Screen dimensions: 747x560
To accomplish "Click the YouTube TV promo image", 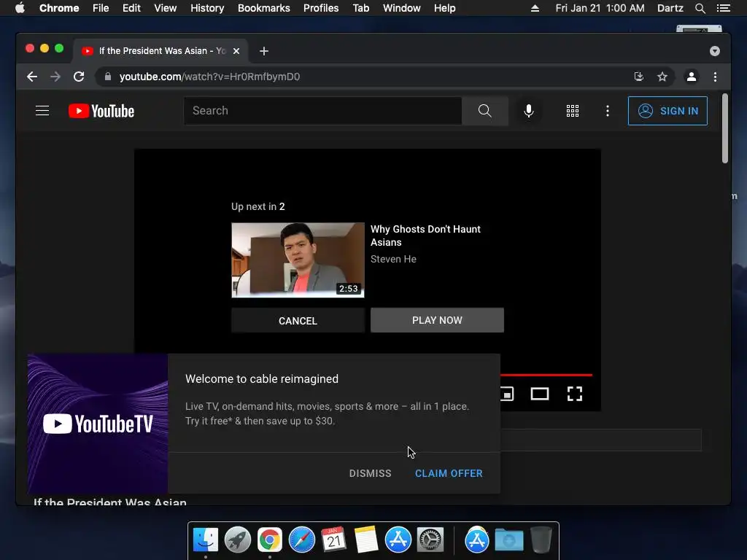I will (x=98, y=424).
